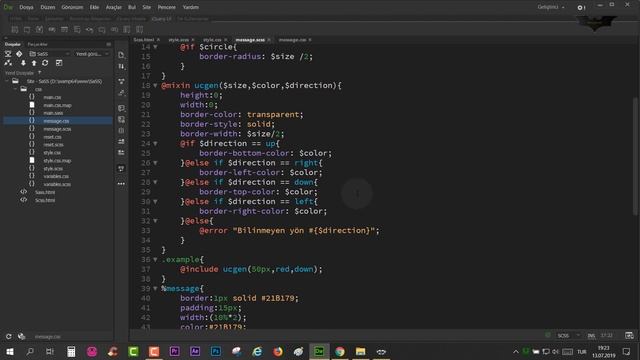Viewport: 640px width, 360px height.
Task: Collapse %message block at line 39
Action: (156, 289)
